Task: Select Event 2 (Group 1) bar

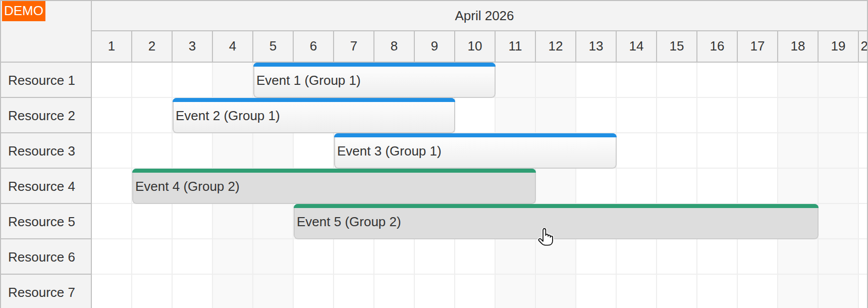Action: point(313,116)
